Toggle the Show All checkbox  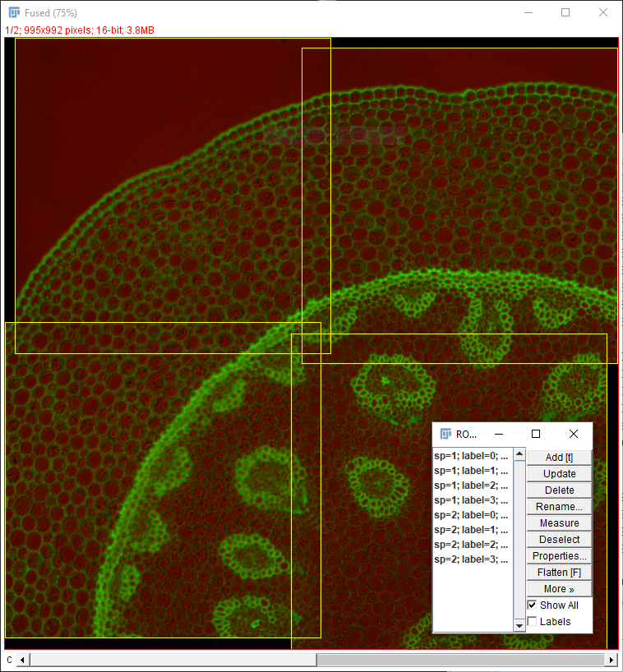pyautogui.click(x=532, y=605)
